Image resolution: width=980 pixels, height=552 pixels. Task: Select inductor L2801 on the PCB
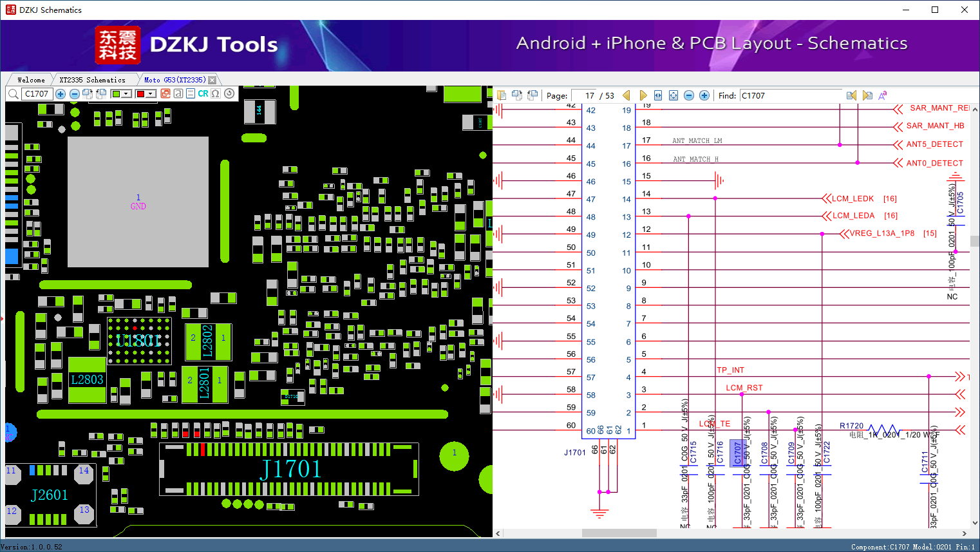(x=205, y=383)
